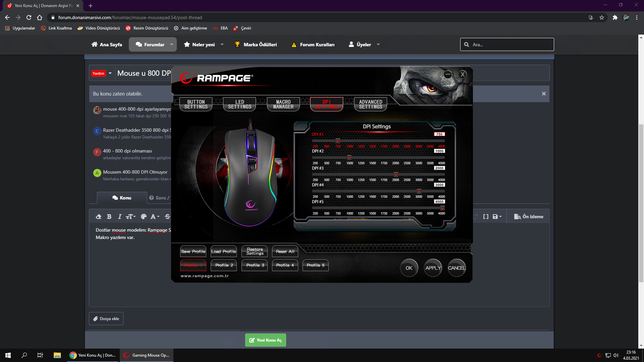Viewport: 644px width, 362px height.
Task: Open the LED Settings tab
Action: 239,104
